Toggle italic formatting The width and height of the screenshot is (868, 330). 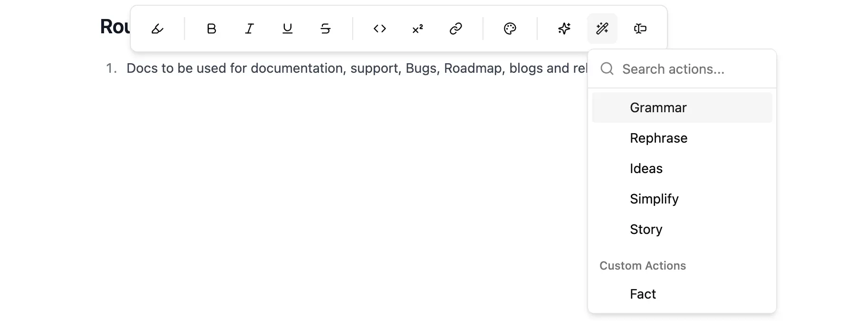250,29
